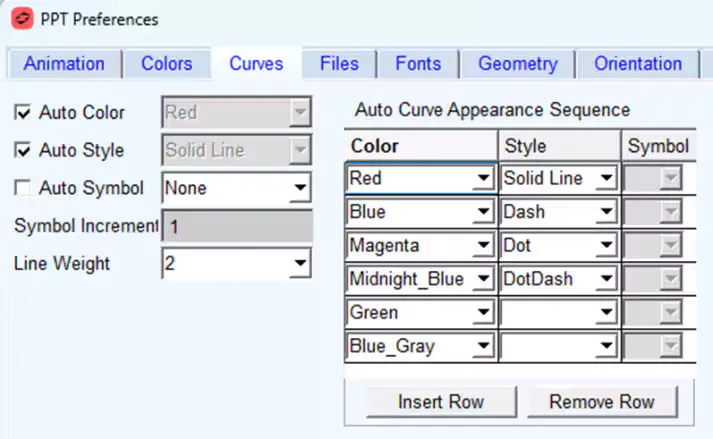This screenshot has width=713, height=439.
Task: Toggle the Auto Style checkbox
Action: pos(22,151)
